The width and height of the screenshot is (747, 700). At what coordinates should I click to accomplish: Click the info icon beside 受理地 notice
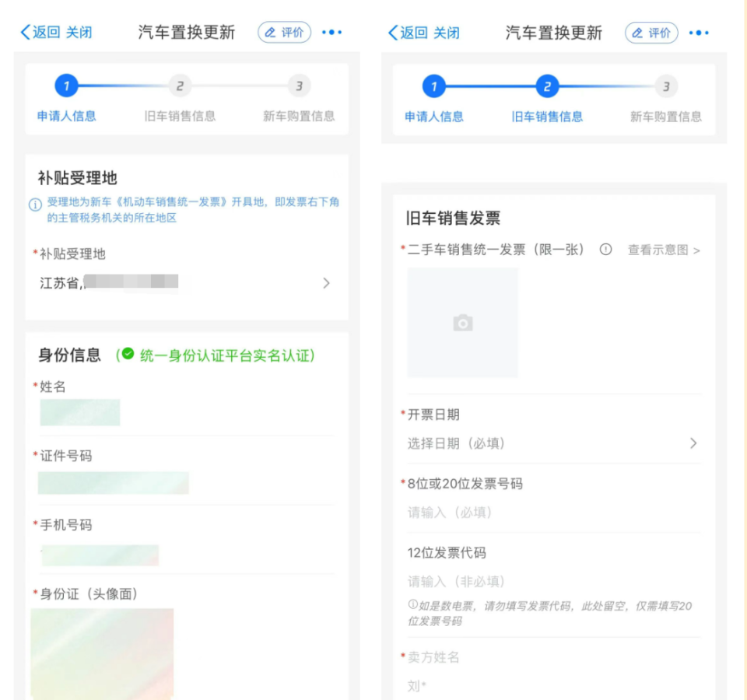[35, 205]
